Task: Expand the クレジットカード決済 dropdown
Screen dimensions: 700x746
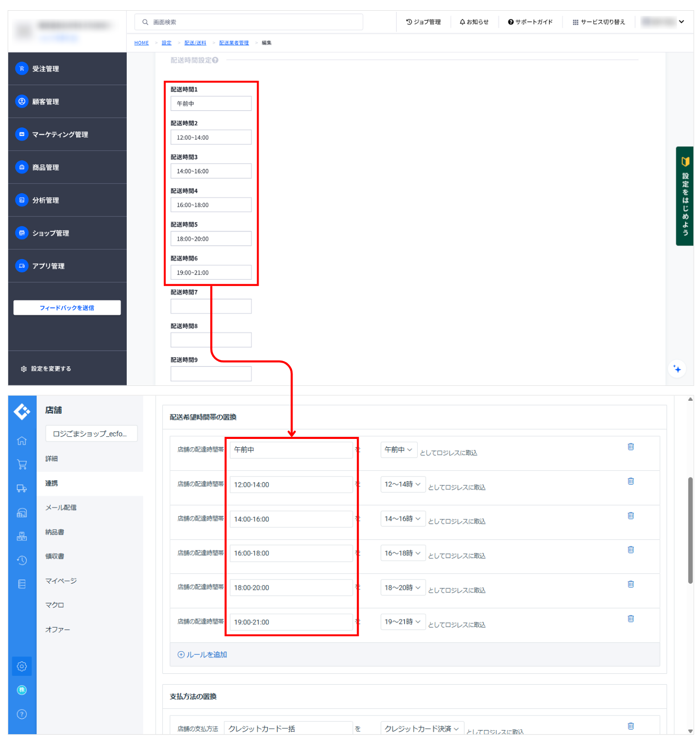Action: click(422, 728)
